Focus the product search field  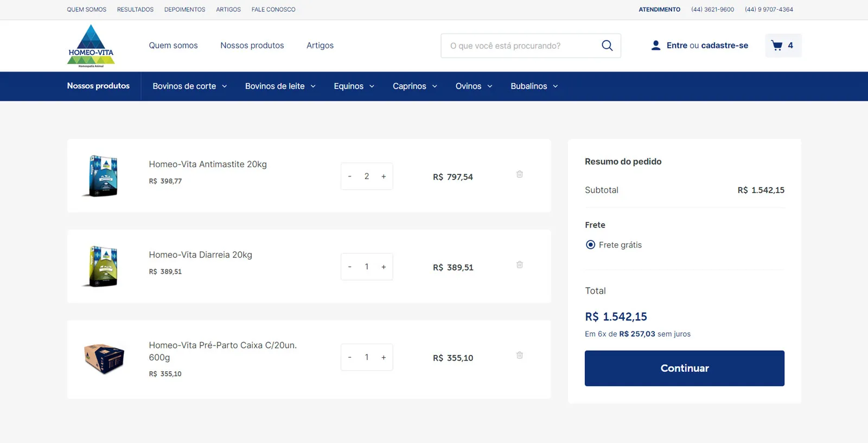tap(521, 46)
